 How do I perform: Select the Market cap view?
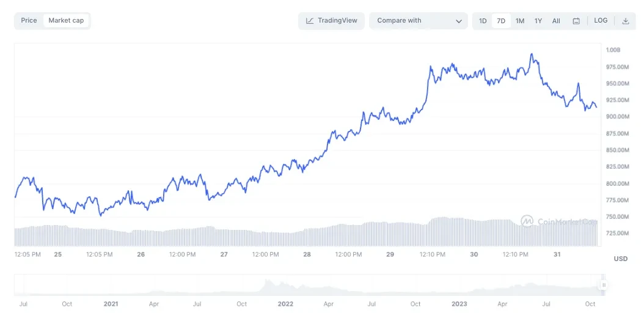[x=66, y=21]
